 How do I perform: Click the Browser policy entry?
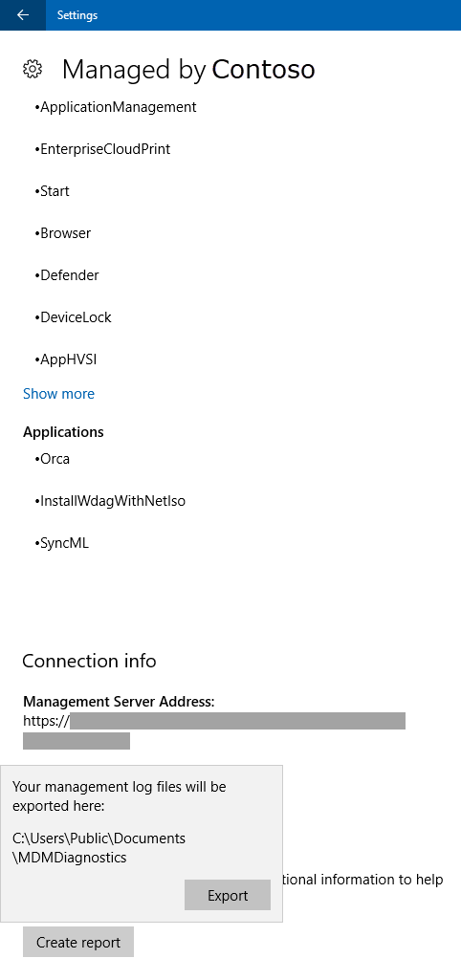[62, 233]
